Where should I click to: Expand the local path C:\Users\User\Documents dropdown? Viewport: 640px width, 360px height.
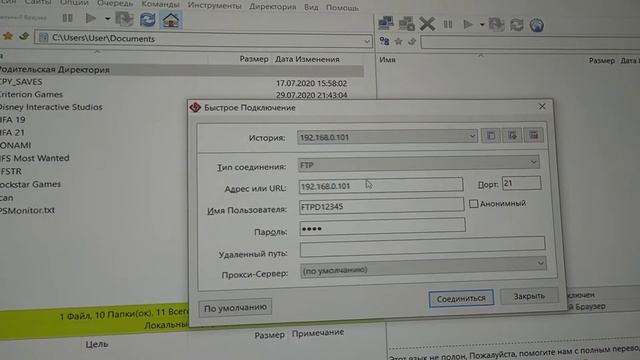pos(366,41)
